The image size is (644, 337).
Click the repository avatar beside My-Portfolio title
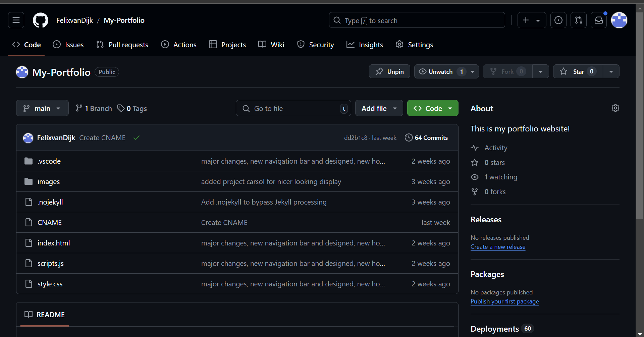pyautogui.click(x=22, y=72)
